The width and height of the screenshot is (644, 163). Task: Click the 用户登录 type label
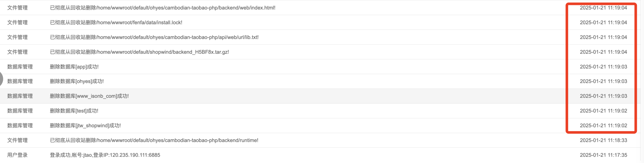(x=17, y=155)
